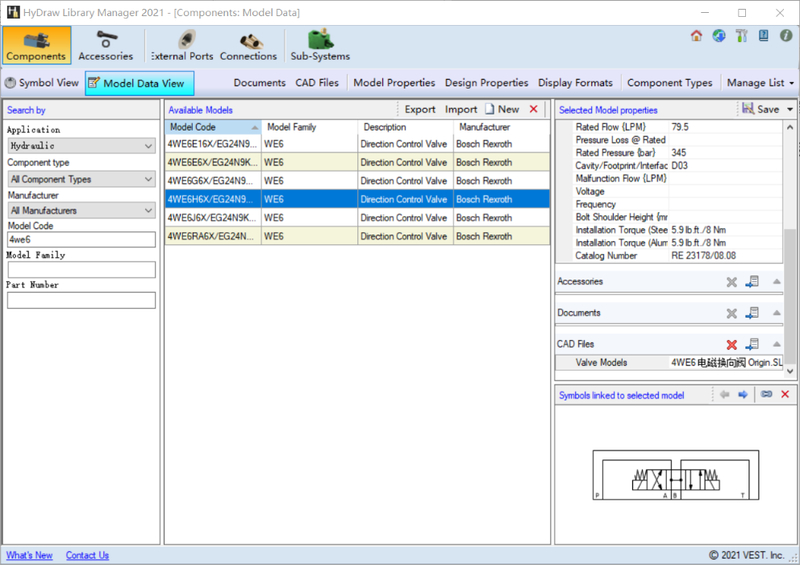Switch to Model Data View
This screenshot has height=565, width=800.
click(139, 83)
